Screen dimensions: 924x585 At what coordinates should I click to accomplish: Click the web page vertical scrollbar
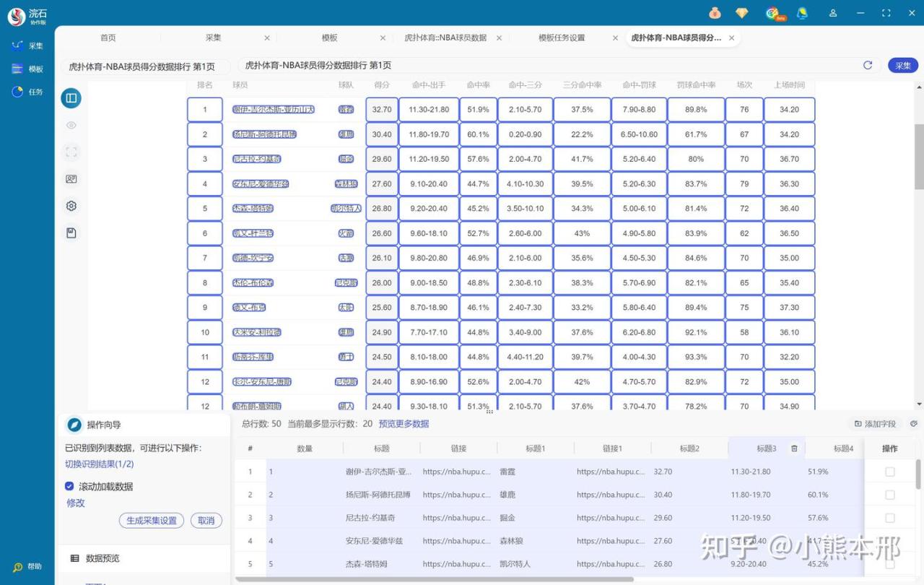919,155
